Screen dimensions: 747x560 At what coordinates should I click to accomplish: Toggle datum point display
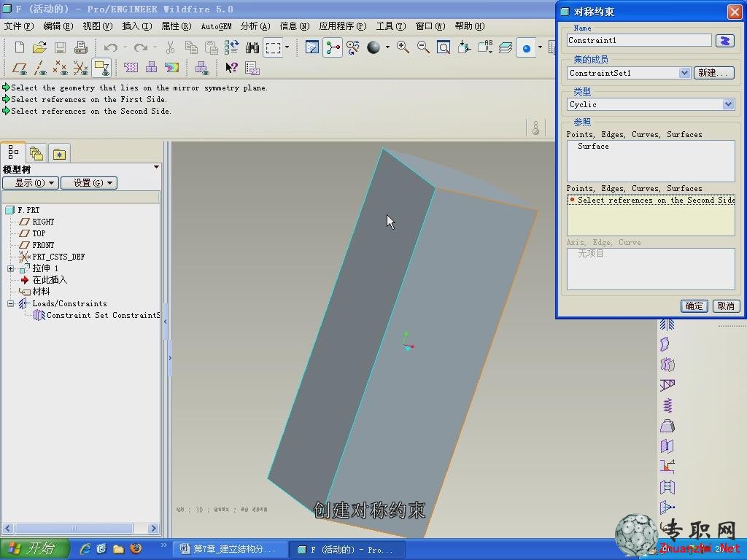60,68
